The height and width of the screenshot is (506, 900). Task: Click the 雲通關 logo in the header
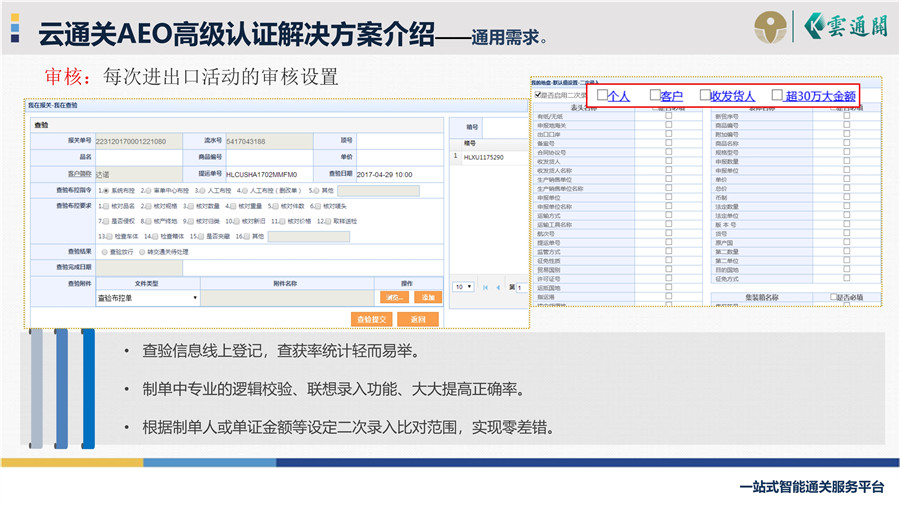point(844,26)
